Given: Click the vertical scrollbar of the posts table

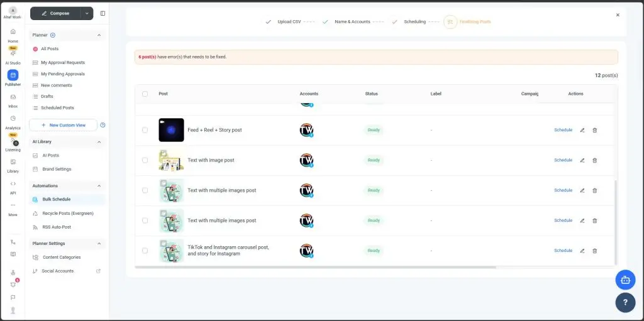Looking at the screenshot, I should 615,222.
